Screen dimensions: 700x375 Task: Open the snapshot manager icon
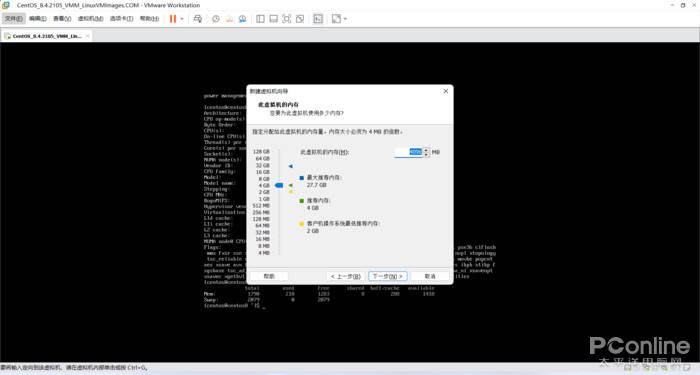(242, 19)
